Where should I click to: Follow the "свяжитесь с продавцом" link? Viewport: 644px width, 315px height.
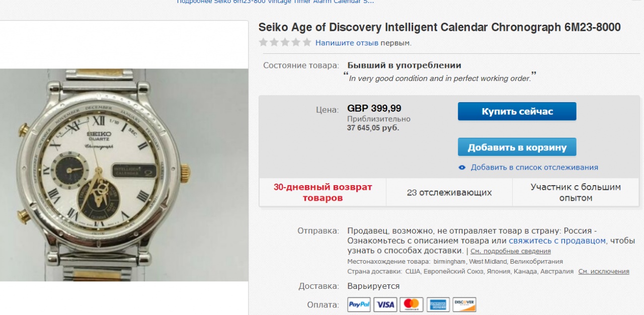[x=558, y=241]
